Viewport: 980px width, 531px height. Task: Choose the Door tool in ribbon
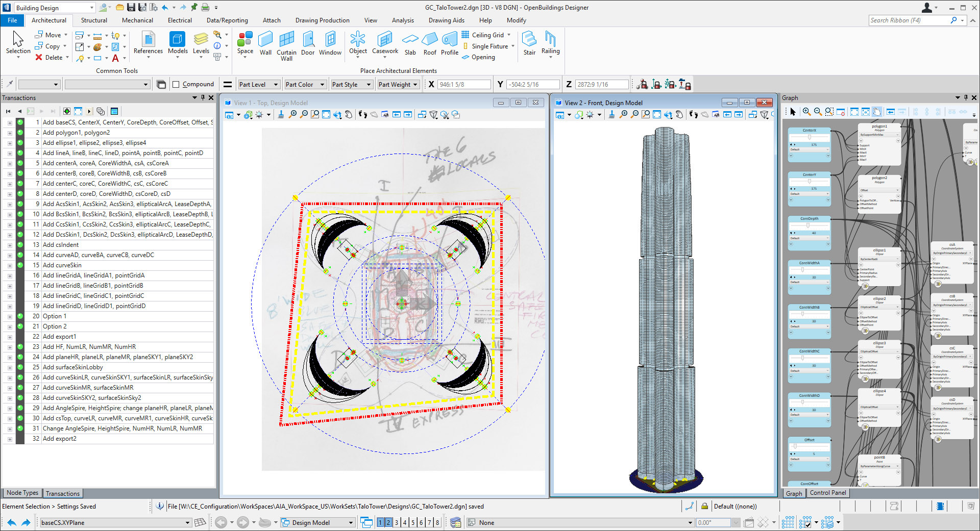308,43
